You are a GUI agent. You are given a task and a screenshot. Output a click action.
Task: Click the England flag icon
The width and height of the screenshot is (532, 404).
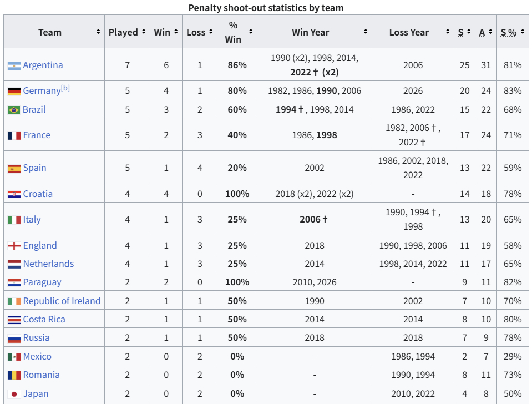tap(14, 246)
